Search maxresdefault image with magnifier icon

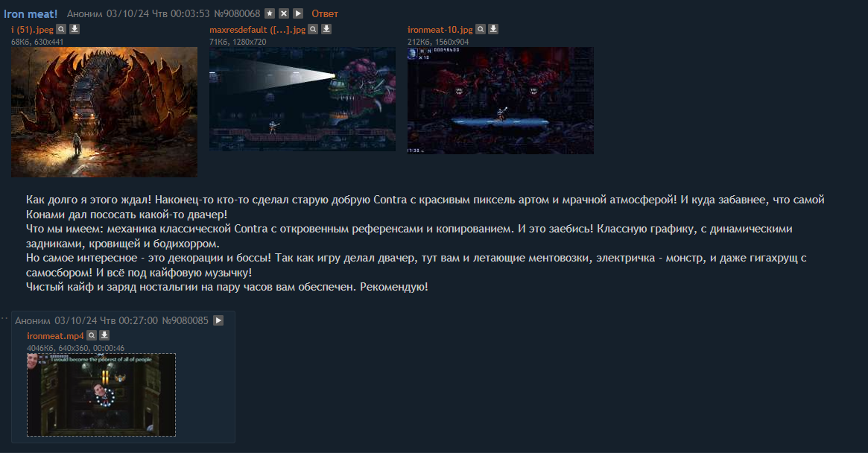(314, 29)
